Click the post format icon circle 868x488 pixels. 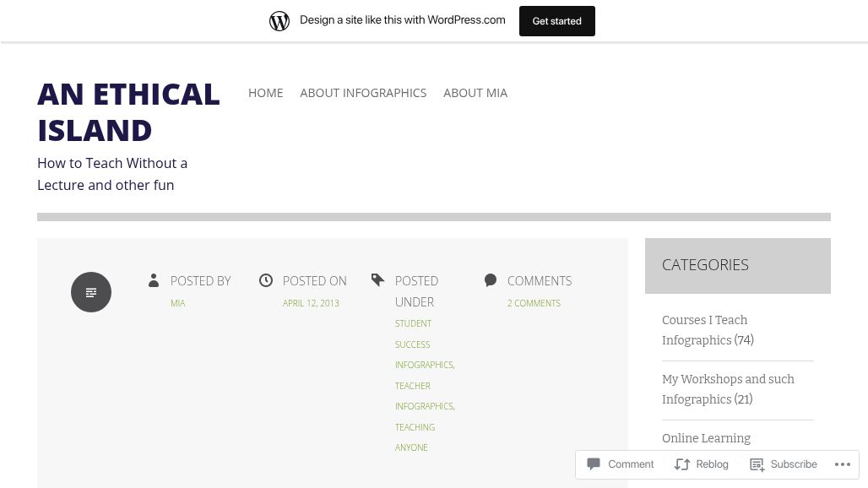[x=91, y=292]
